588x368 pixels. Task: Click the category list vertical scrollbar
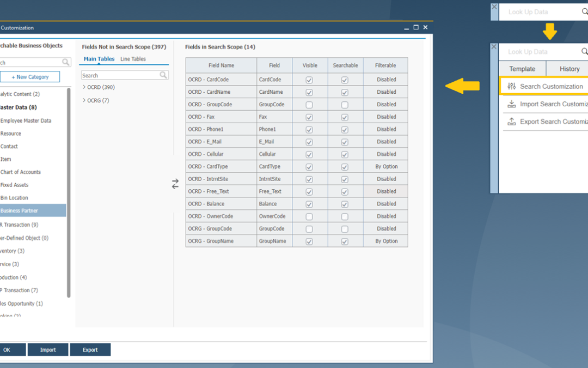(69, 191)
